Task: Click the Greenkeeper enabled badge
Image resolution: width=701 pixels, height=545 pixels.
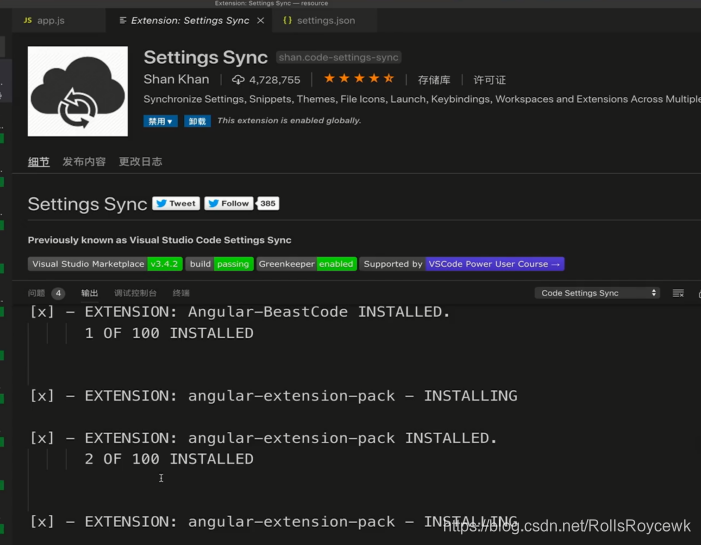Action: [x=307, y=264]
